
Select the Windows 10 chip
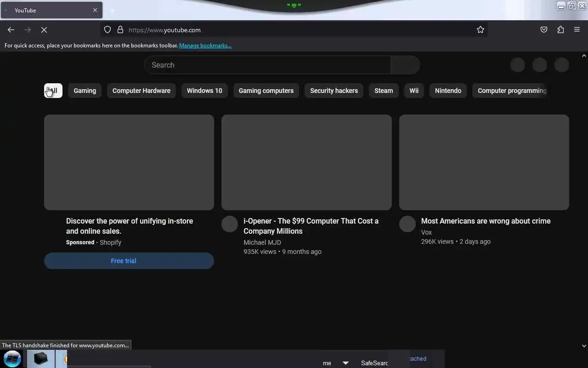[x=204, y=91]
